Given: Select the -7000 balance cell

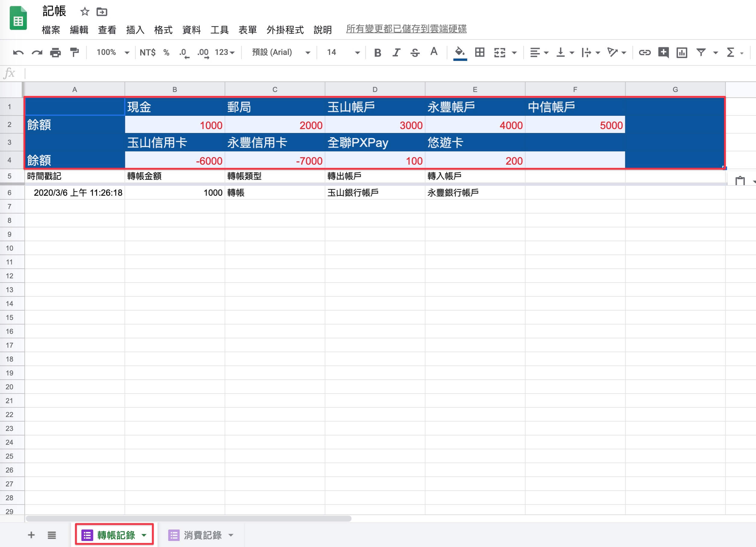Looking at the screenshot, I should tap(275, 160).
